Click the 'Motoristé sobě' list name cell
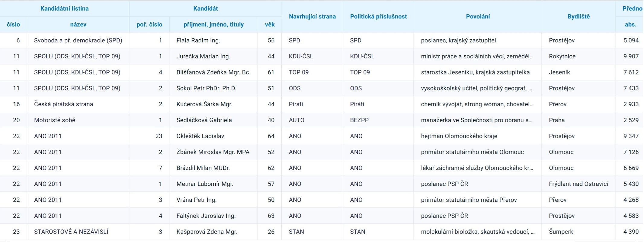Screen dimensions: 644x242 coord(55,120)
